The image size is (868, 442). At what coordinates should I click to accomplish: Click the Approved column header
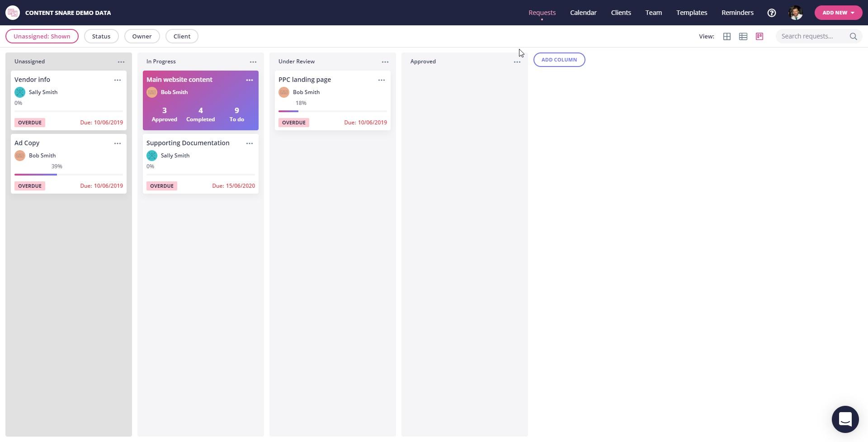(423, 62)
